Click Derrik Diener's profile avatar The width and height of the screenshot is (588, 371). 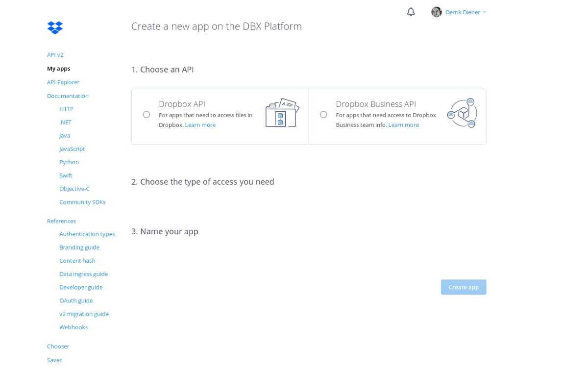[437, 12]
